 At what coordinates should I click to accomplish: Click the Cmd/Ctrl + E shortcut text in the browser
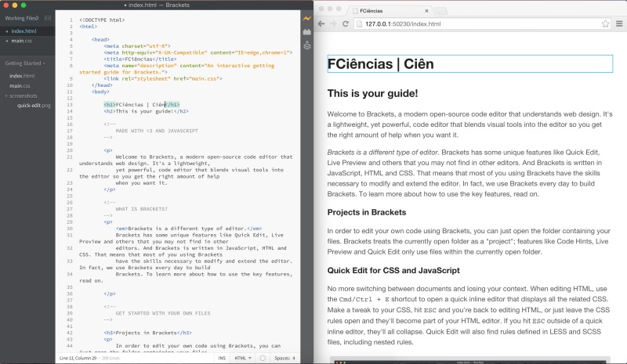pos(364,299)
